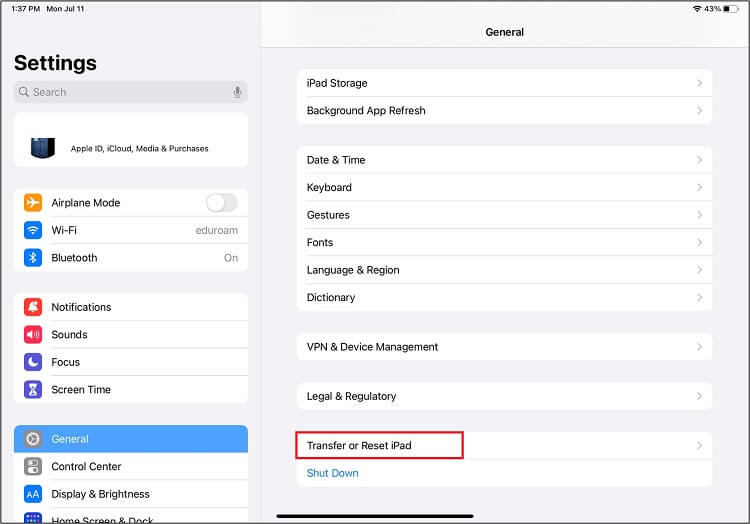
Task: Open Gestures via its chevron
Action: click(x=699, y=215)
